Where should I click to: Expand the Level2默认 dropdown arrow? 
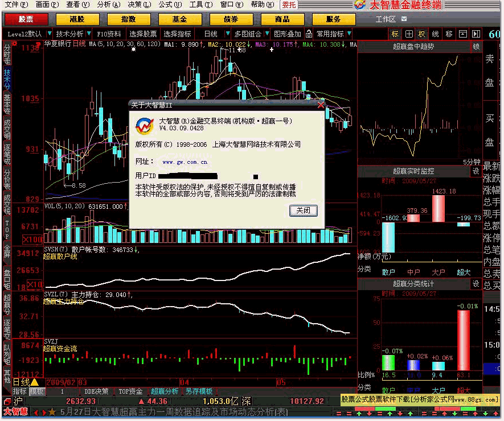50,34
